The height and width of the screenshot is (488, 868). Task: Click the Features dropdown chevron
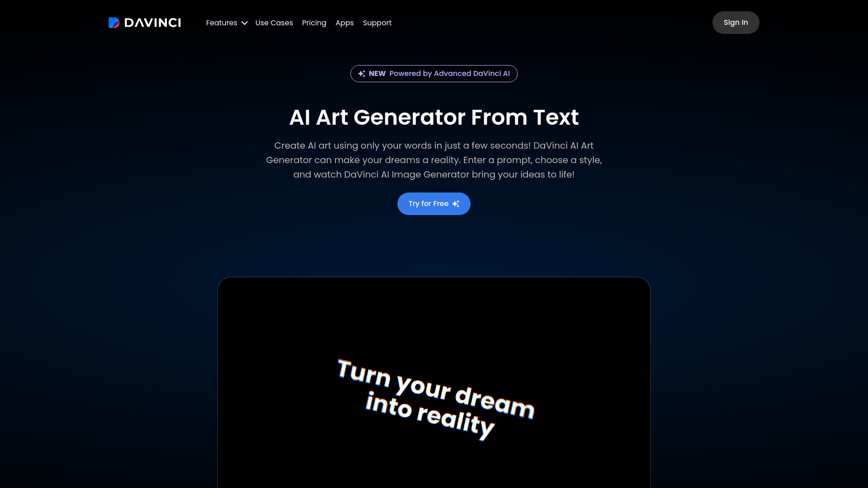pyautogui.click(x=244, y=23)
